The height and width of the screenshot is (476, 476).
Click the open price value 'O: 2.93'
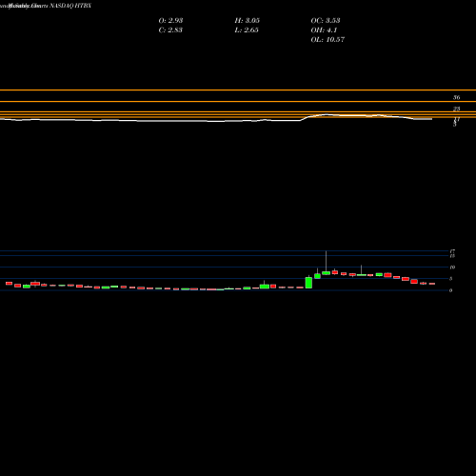point(170,20)
